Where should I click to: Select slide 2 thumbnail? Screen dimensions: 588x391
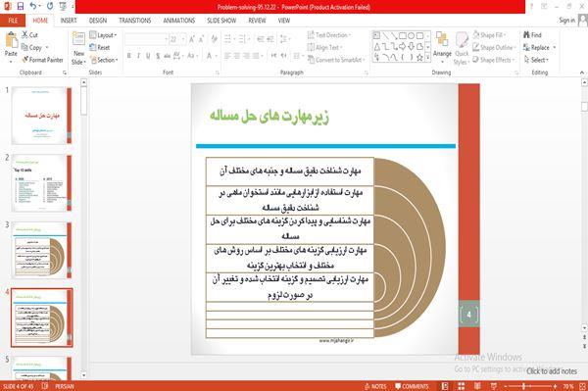(x=41, y=183)
